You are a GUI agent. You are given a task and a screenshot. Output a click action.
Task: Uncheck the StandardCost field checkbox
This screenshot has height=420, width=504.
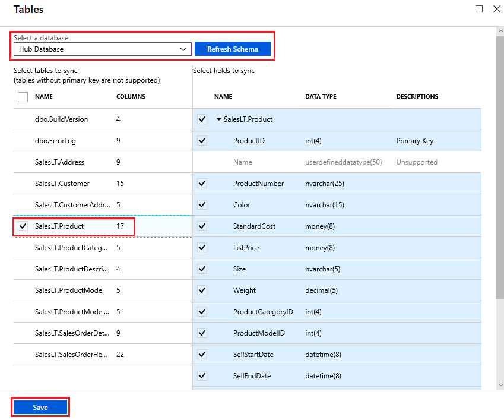point(202,226)
